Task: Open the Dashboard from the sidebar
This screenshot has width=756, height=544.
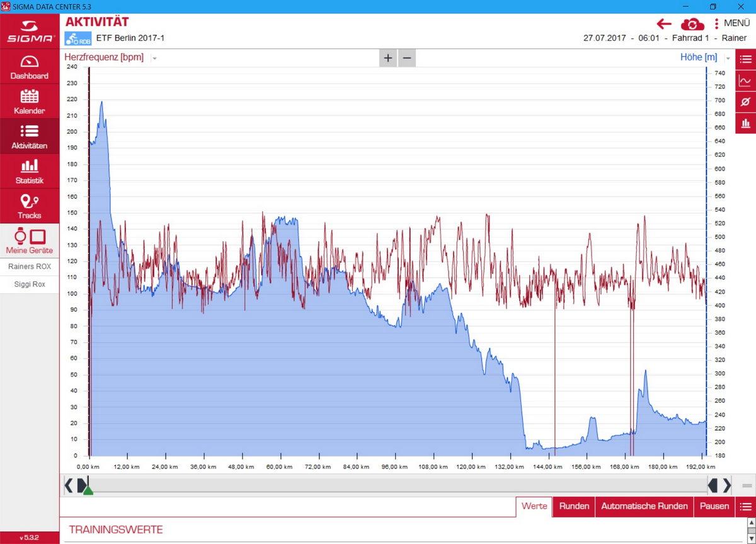Action: [30, 67]
